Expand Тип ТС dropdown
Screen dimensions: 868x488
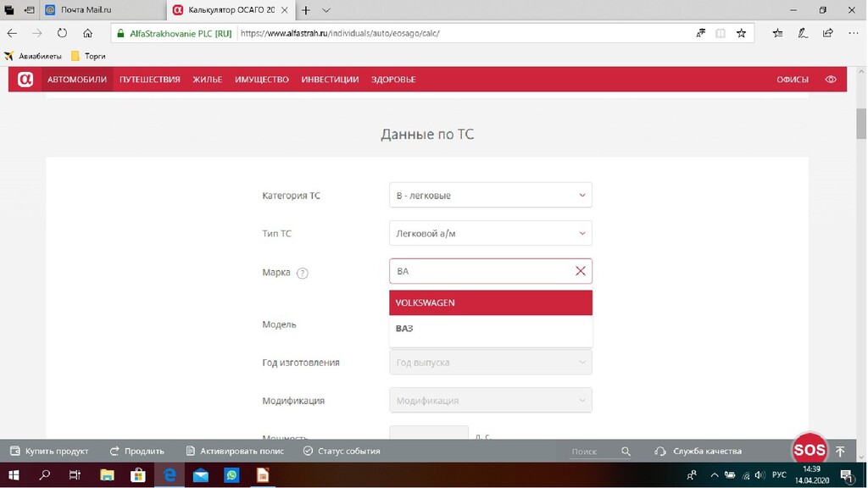(491, 233)
